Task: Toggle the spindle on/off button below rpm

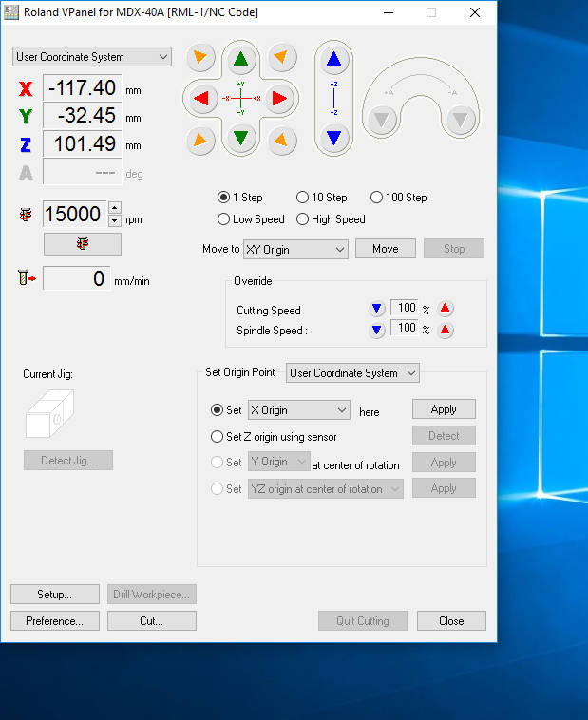Action: pos(83,244)
